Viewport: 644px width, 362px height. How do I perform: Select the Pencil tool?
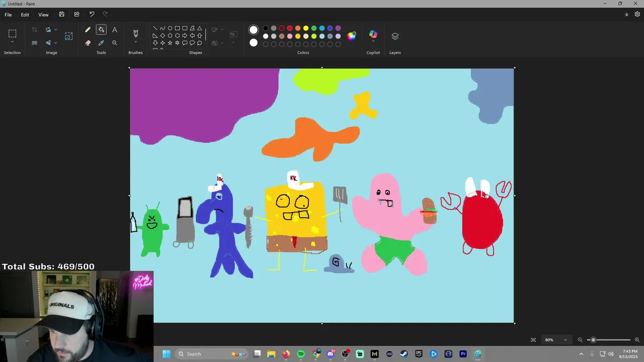click(88, 30)
